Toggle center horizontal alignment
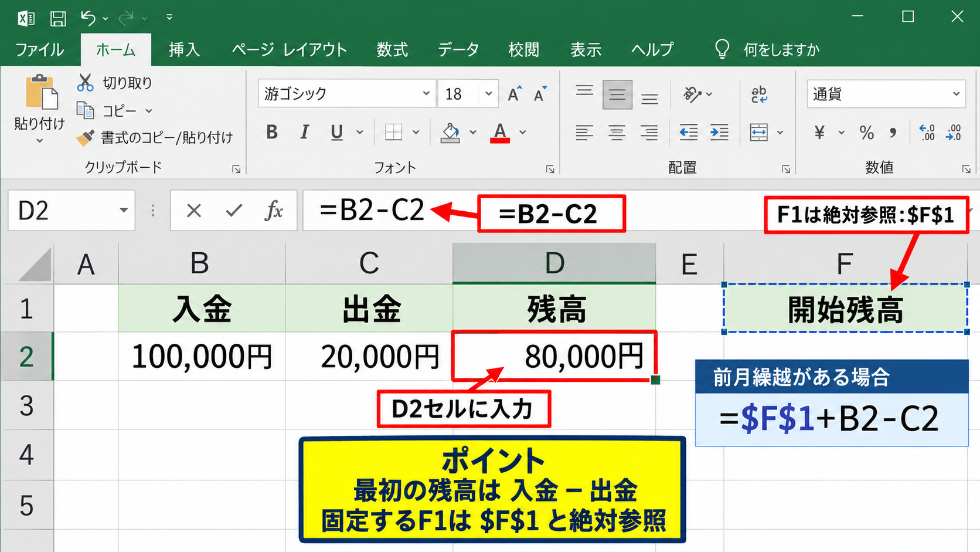The height and width of the screenshot is (552, 980). [617, 133]
